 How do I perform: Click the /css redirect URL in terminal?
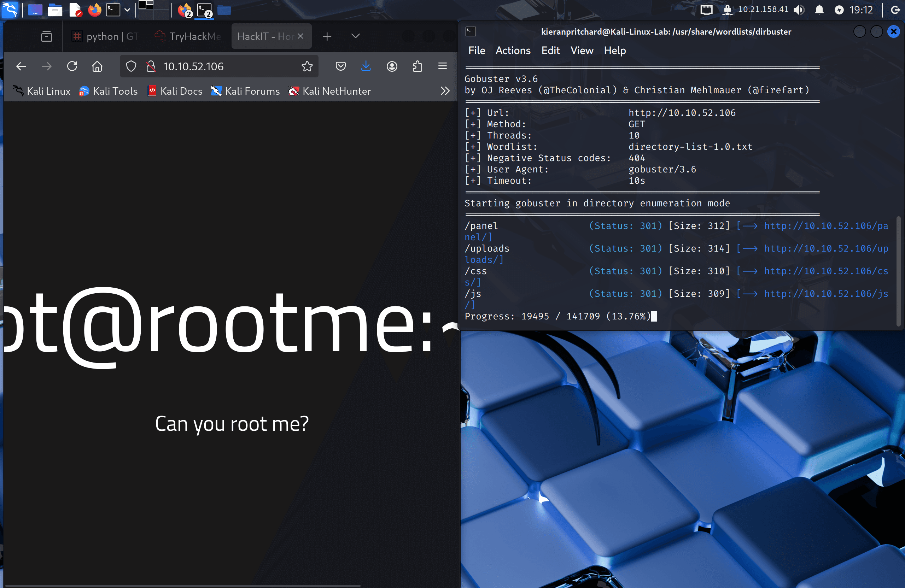pyautogui.click(x=826, y=271)
